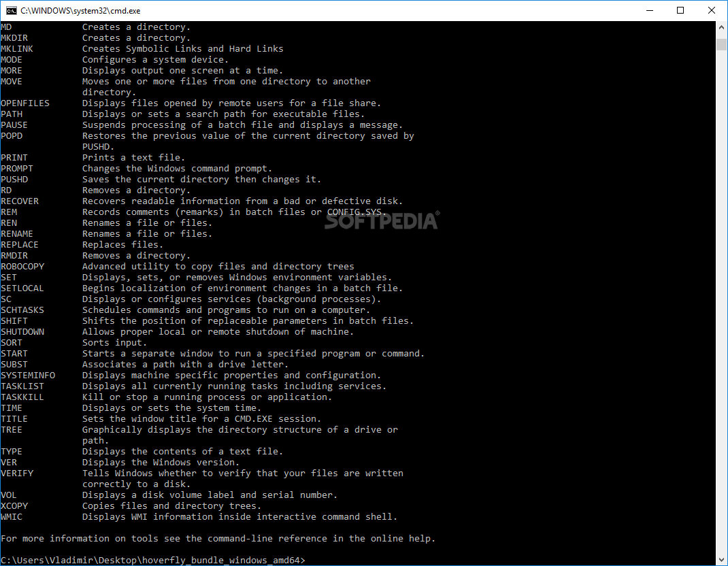Click 'Replaces files.' description
This screenshot has height=566, width=728.
[123, 245]
